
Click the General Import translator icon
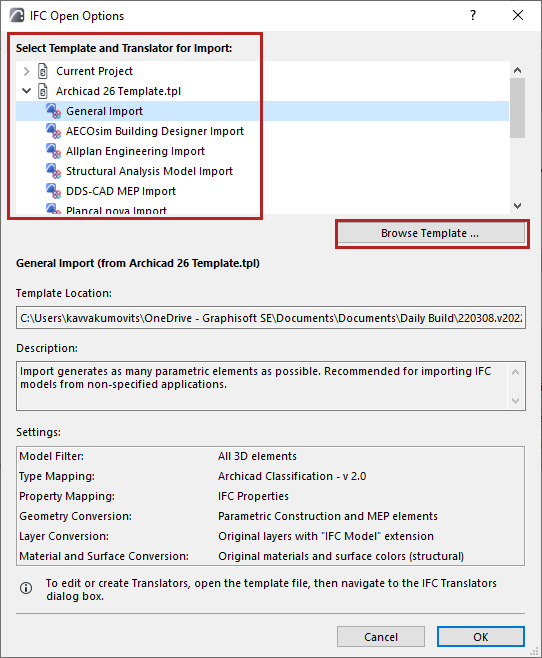click(x=53, y=111)
